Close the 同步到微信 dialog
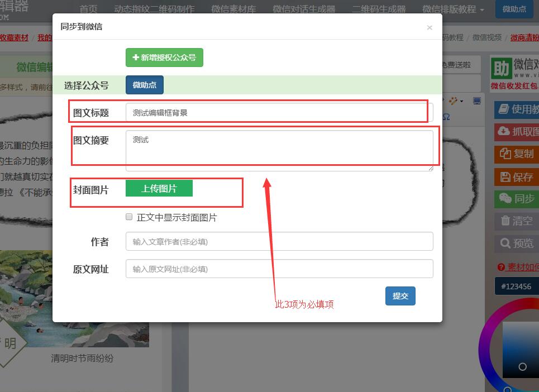The height and width of the screenshot is (392, 539). 430,27
